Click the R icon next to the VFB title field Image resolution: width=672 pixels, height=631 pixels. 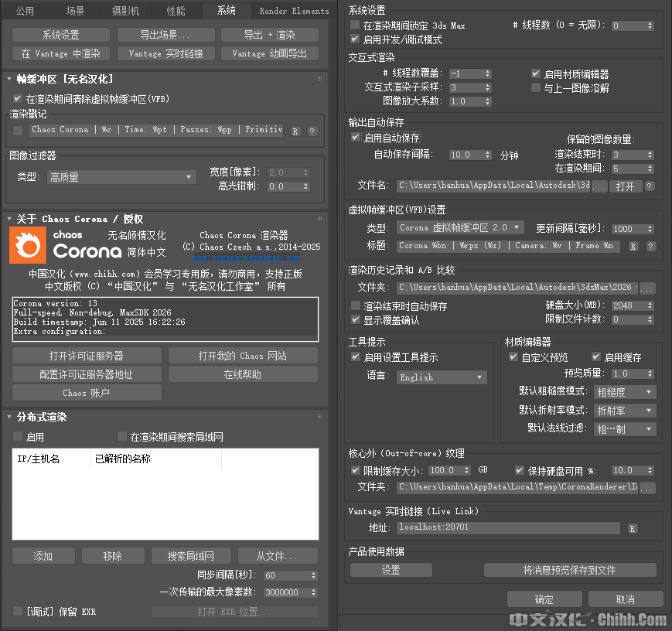tap(633, 247)
